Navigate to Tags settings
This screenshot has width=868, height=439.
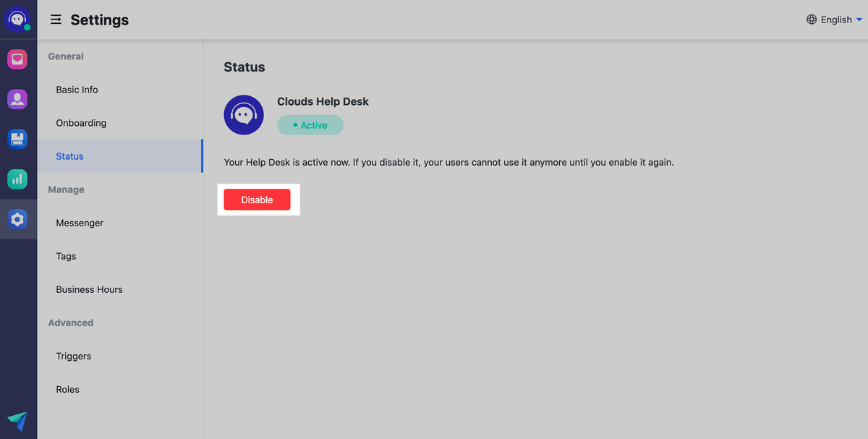(66, 256)
